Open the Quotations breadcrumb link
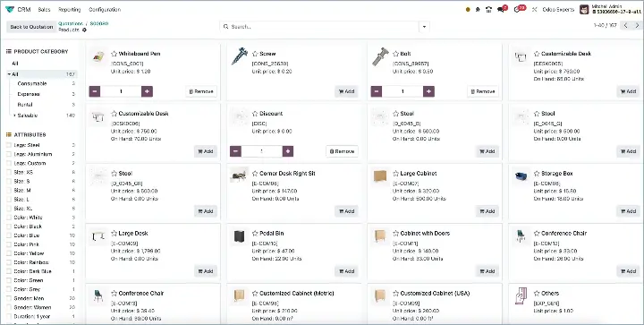 71,24
